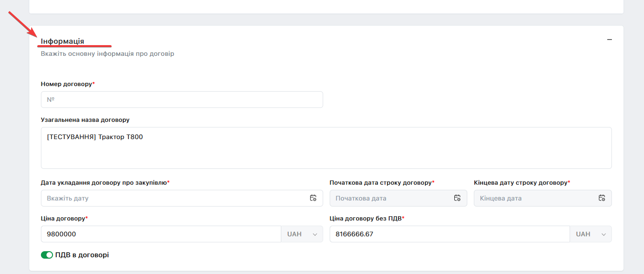This screenshot has height=274, width=644.
Task: Click into Узагальнена назва договору text area
Action: pos(326,148)
